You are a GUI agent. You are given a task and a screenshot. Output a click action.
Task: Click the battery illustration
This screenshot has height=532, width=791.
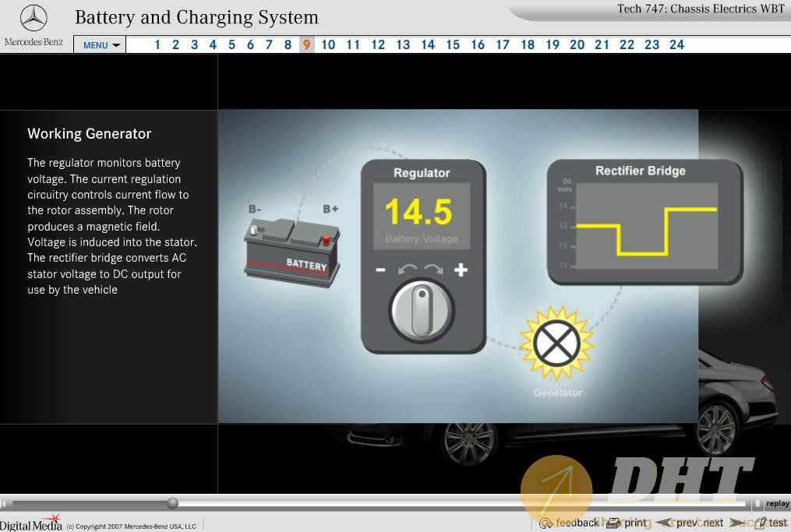pyautogui.click(x=292, y=252)
